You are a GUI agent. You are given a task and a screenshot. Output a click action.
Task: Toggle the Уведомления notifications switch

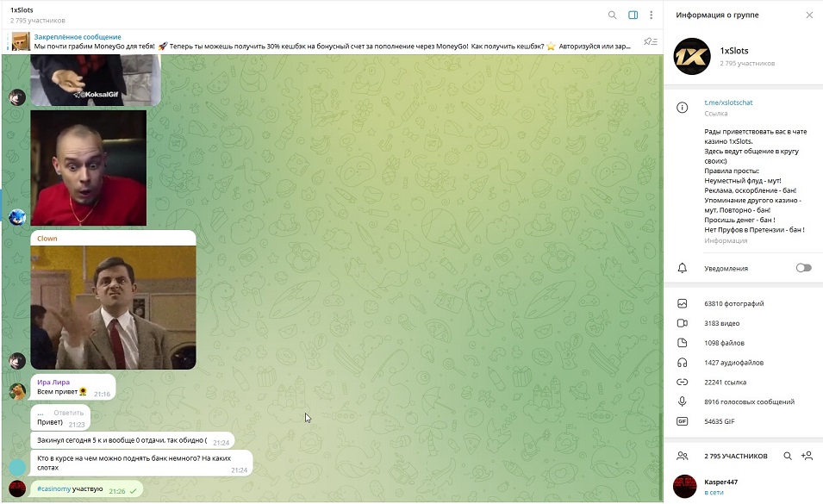tap(803, 268)
